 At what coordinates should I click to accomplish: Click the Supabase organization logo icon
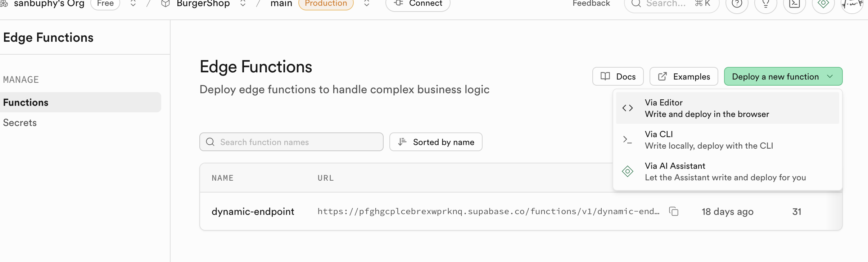point(4,4)
